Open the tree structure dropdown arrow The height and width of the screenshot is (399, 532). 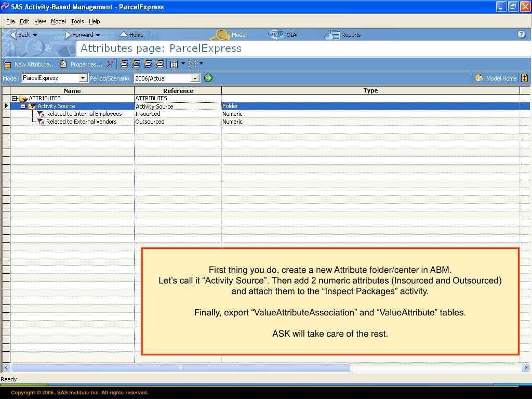201,63
